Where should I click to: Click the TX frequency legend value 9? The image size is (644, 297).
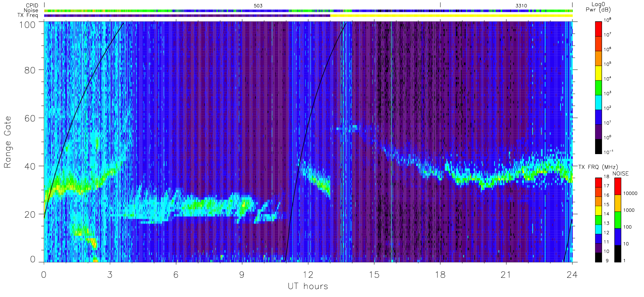(x=607, y=261)
